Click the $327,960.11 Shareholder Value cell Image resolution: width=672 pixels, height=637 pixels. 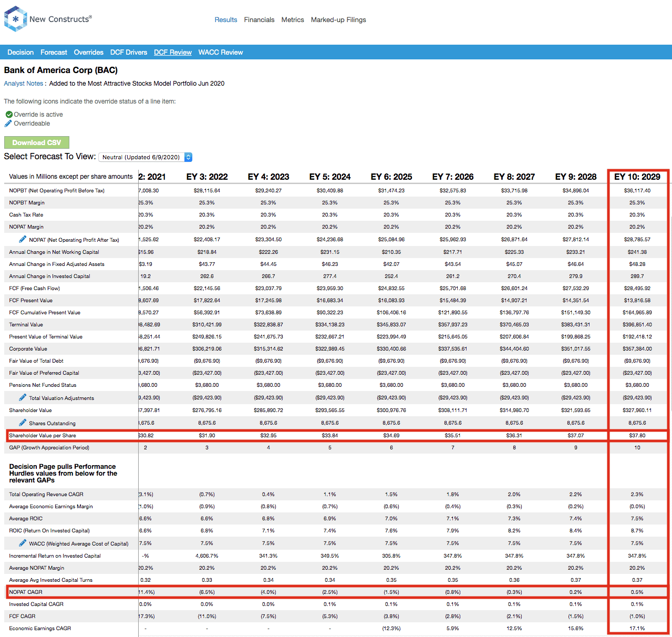tap(637, 410)
